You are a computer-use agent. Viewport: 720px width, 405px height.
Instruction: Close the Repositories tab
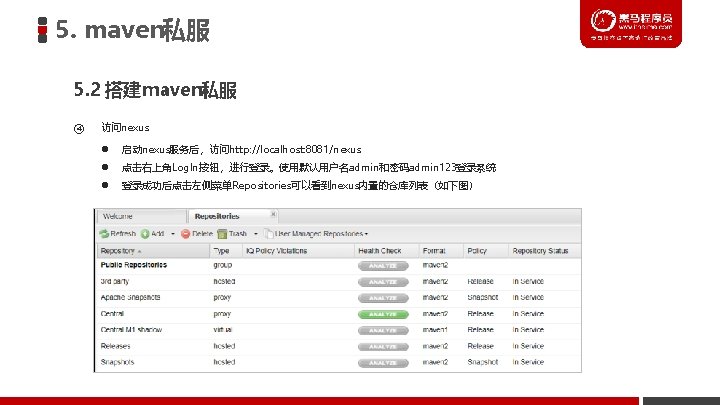click(273, 214)
